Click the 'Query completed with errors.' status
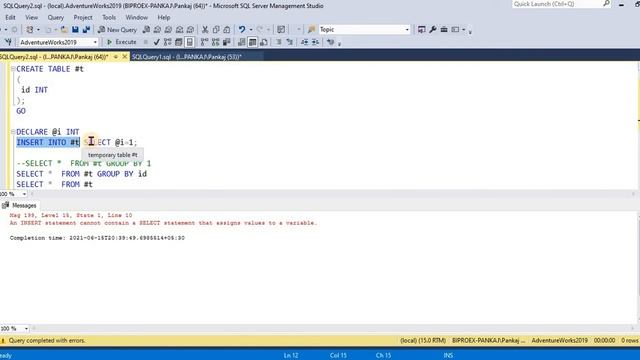640x360 pixels. [x=47, y=340]
